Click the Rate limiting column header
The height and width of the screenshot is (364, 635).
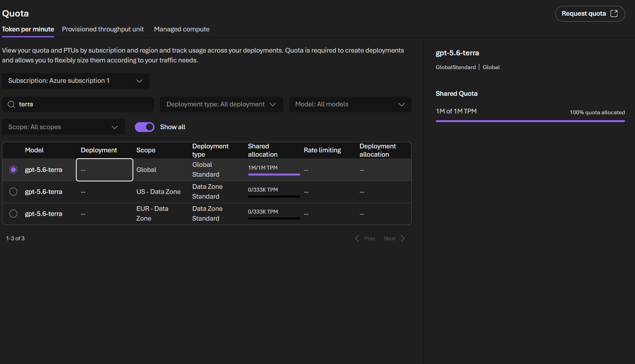pos(322,150)
